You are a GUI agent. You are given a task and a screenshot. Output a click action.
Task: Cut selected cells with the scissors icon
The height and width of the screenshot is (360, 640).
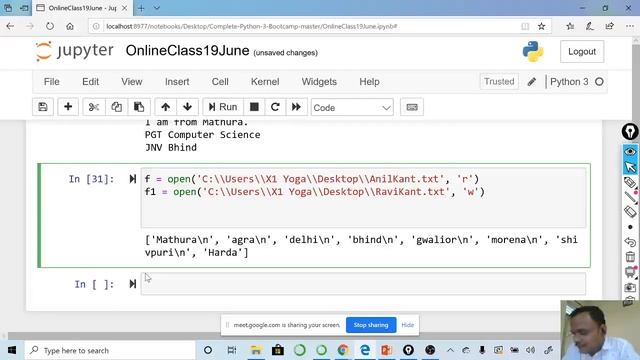coord(94,107)
